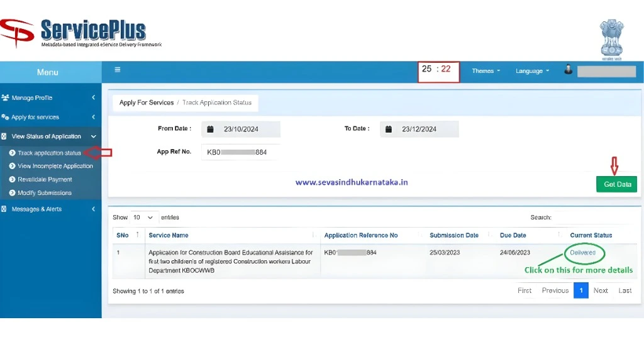Screen dimensions: 644x337
Task: Click the To Date calendar icon
Action: pyautogui.click(x=388, y=129)
